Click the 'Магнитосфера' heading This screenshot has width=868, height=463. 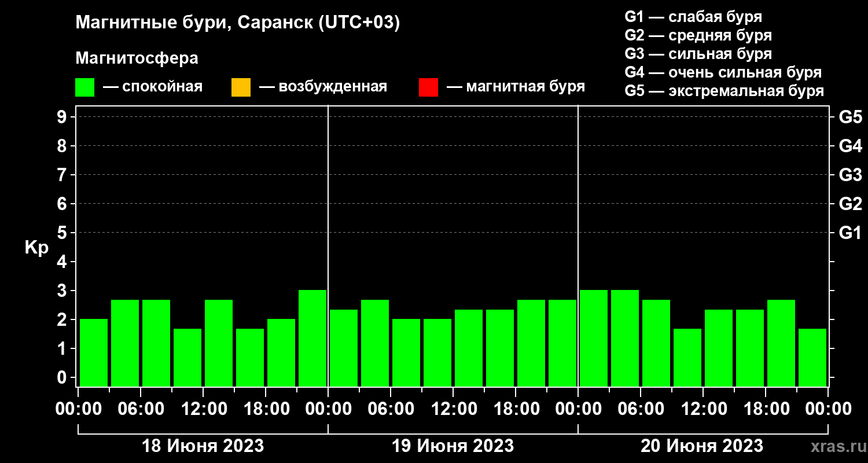[x=137, y=58]
